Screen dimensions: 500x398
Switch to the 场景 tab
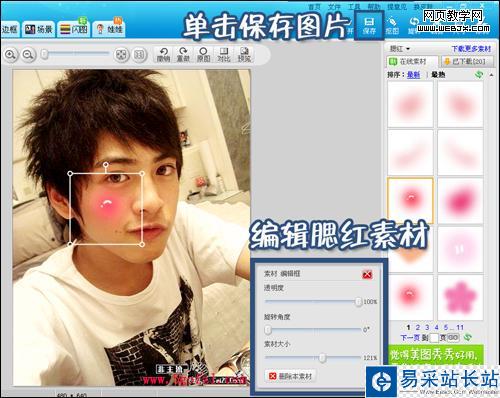tap(39, 29)
